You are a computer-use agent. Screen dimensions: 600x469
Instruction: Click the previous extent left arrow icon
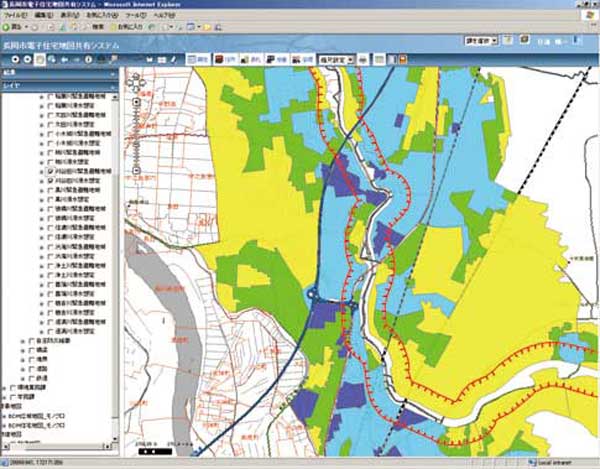(65, 60)
